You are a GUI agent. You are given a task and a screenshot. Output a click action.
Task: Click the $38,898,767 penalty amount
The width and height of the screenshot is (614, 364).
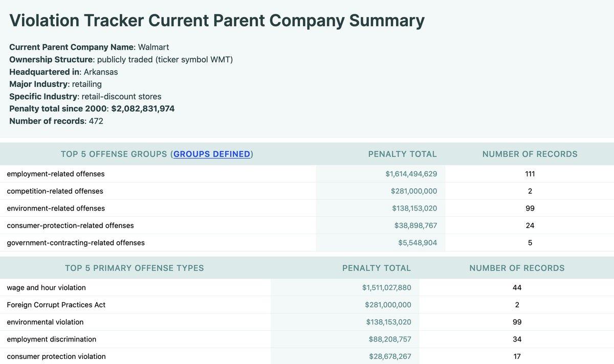click(415, 225)
